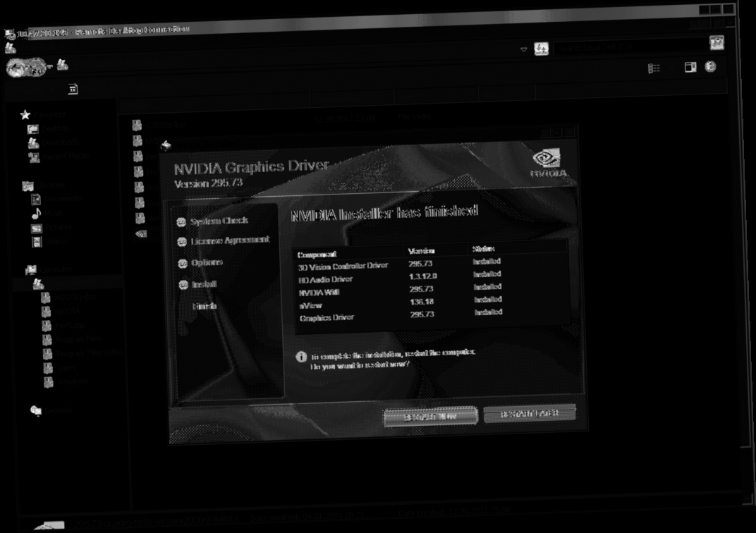Image resolution: width=756 pixels, height=533 pixels.
Task: Click the Search Local Disk (C:) field
Action: [x=630, y=47]
